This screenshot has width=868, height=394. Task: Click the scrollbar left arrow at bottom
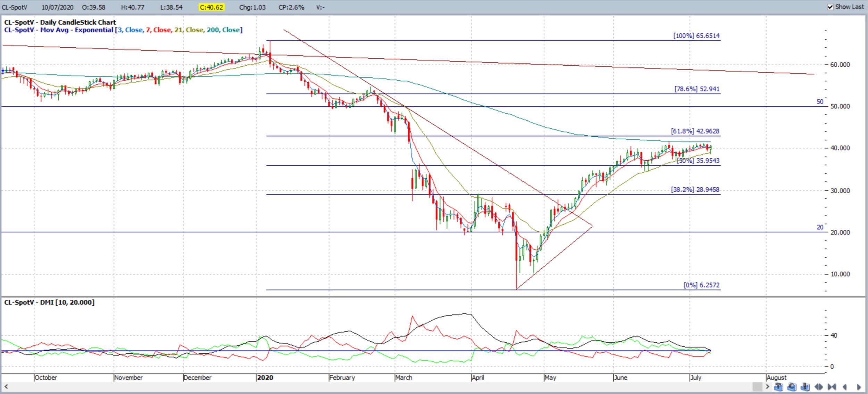click(6, 386)
